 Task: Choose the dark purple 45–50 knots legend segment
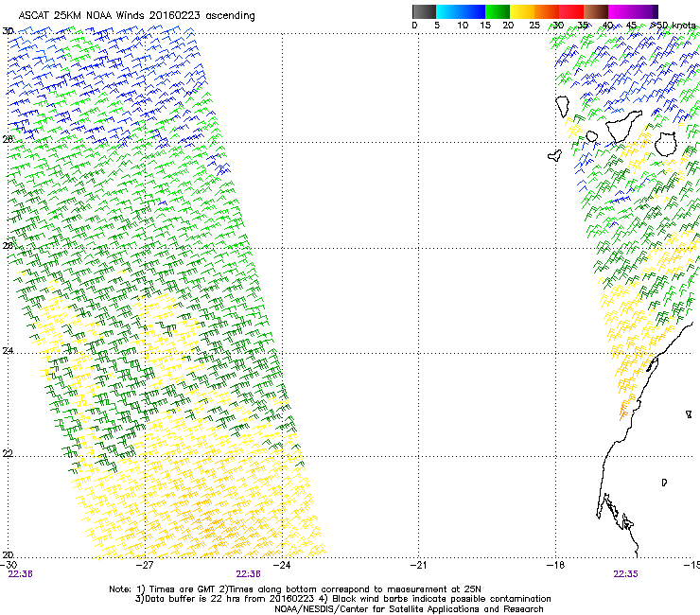[645, 11]
